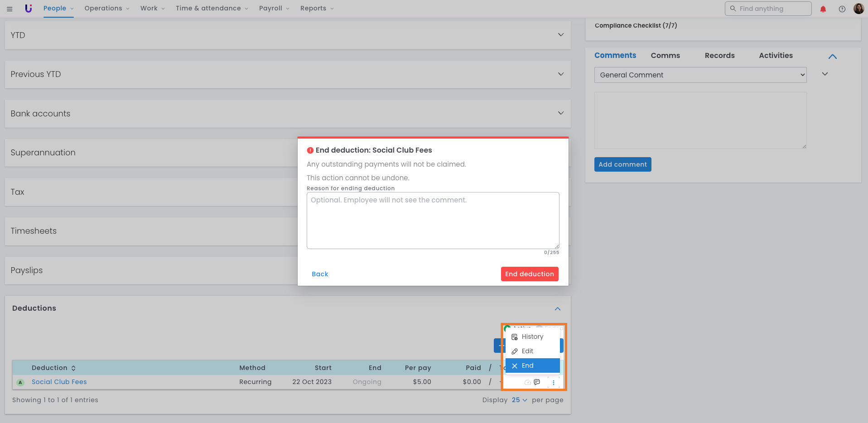Click the Back link in dialog
868x423 pixels.
tap(320, 274)
